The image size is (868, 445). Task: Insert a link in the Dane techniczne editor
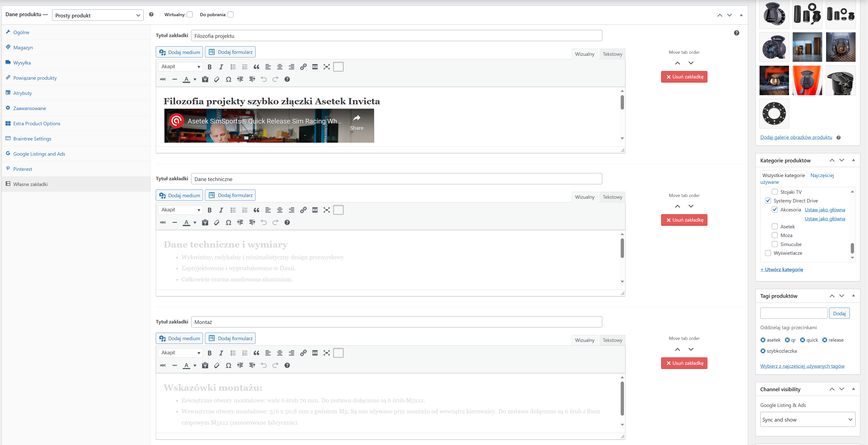tap(303, 210)
